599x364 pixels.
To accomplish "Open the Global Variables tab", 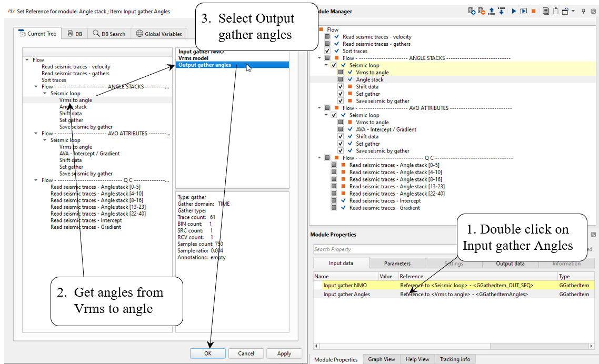I will point(159,34).
